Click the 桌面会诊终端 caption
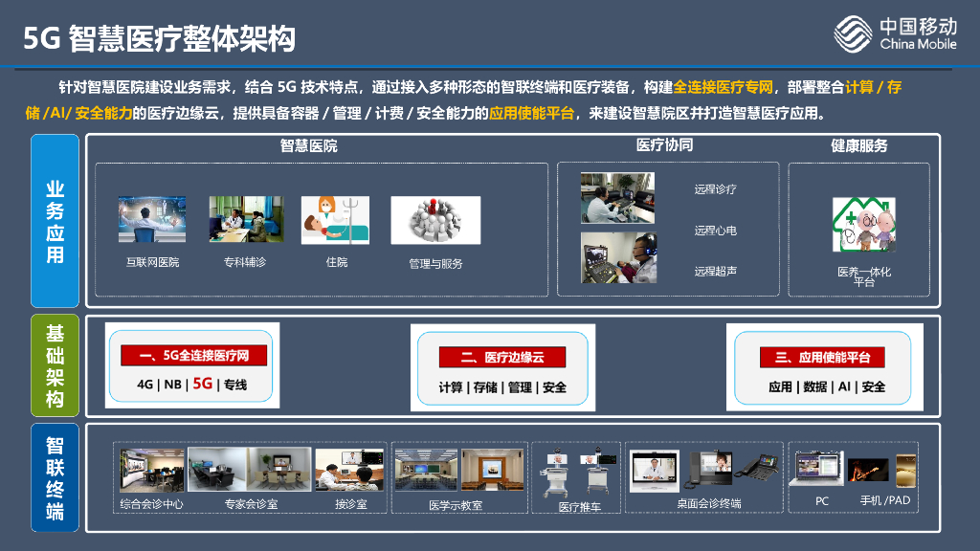 click(x=709, y=503)
